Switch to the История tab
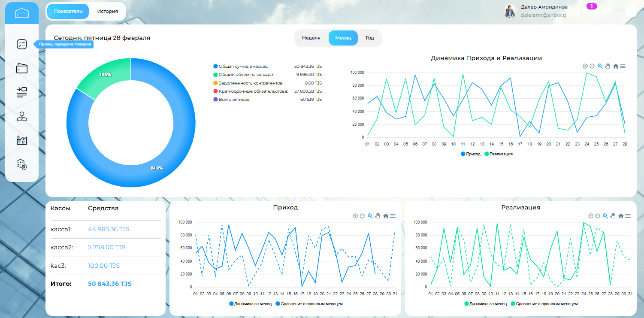 [107, 11]
